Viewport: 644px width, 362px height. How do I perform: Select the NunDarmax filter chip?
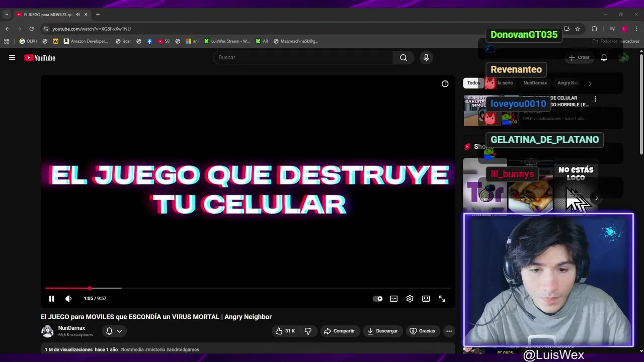[535, 83]
